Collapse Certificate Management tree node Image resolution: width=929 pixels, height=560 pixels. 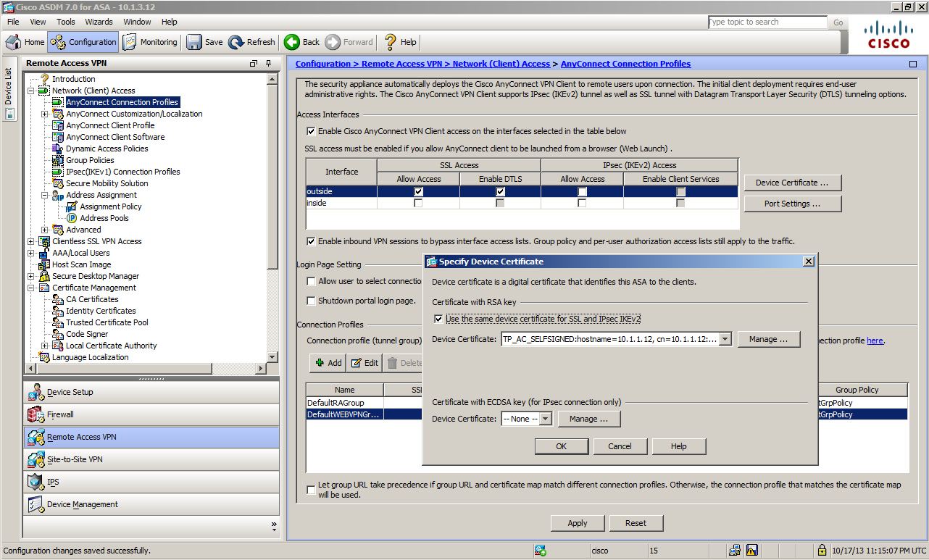tap(30, 288)
